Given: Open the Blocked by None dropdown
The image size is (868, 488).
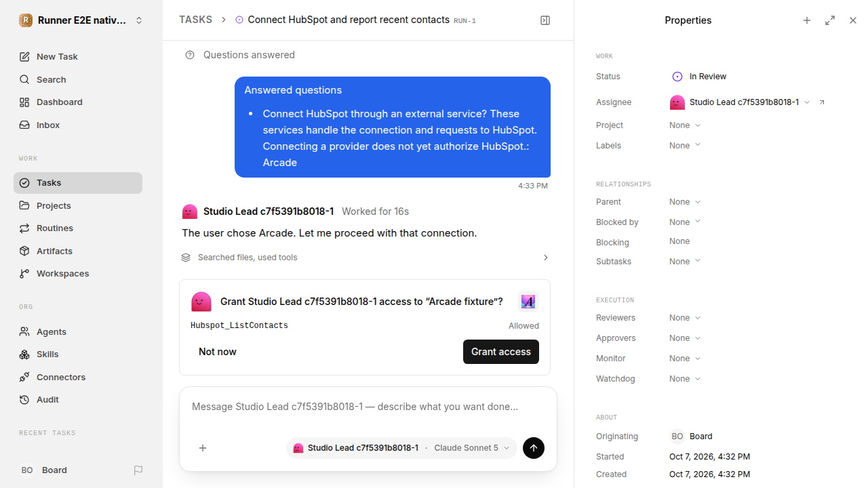Looking at the screenshot, I should tap(685, 222).
